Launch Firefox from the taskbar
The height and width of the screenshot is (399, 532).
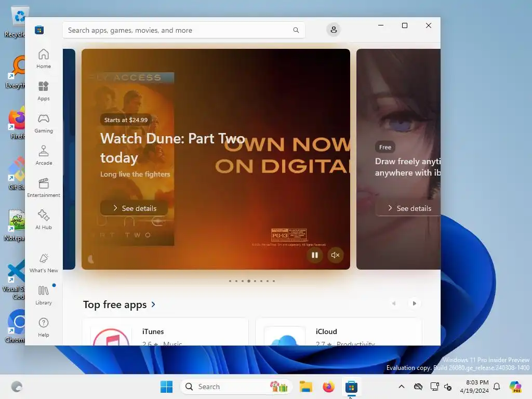coord(328,387)
